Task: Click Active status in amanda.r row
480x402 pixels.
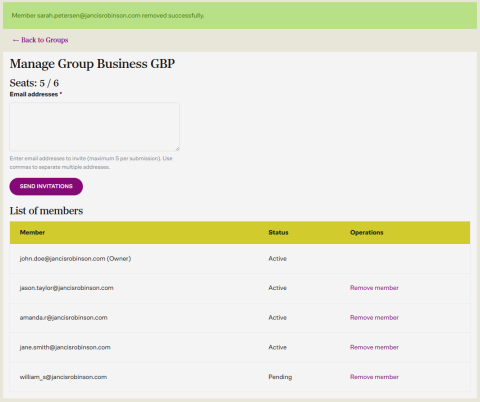Action: pos(277,318)
